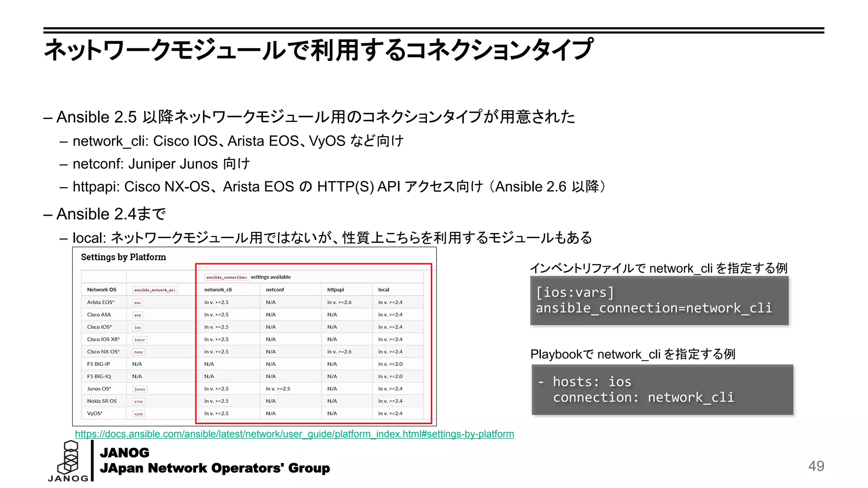This screenshot has width=868, height=488.
Task: Click the 'junos' code tag
Action: pyautogui.click(x=139, y=389)
